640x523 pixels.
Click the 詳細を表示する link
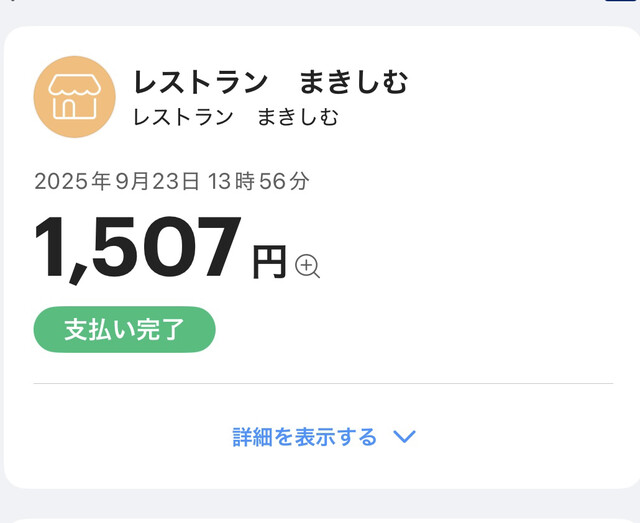point(305,437)
